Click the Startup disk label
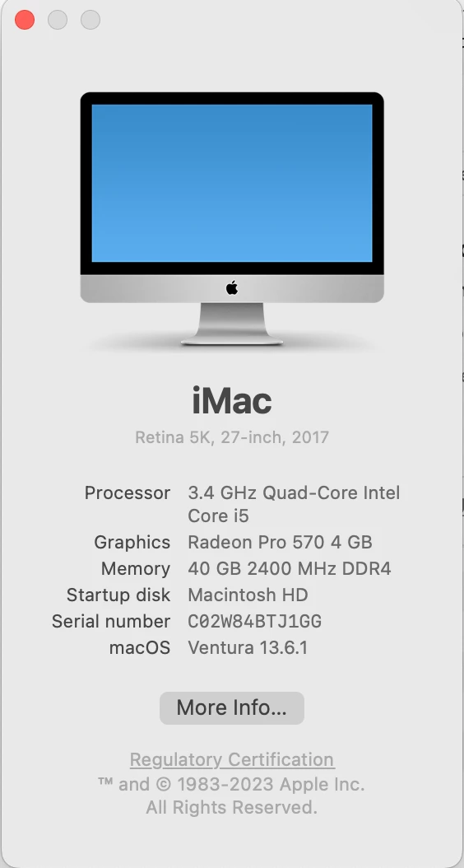 pos(118,595)
